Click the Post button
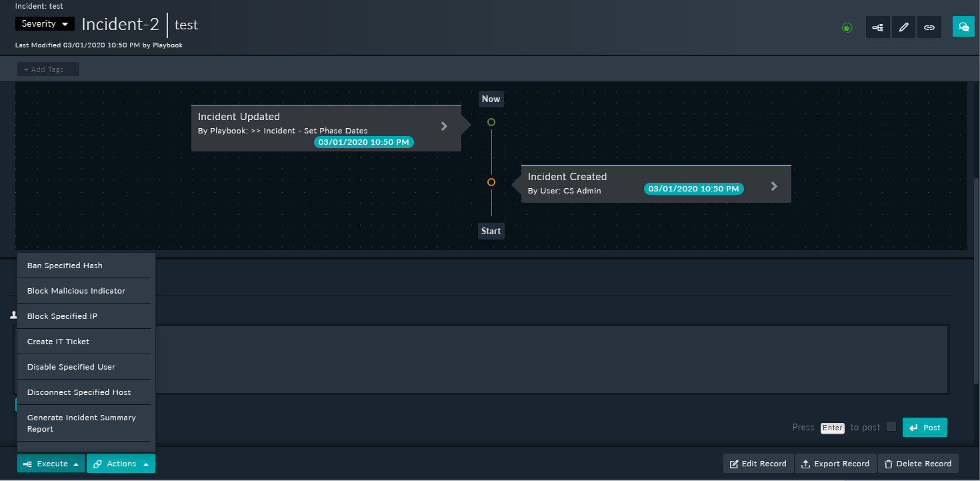The image size is (980, 481). tap(925, 427)
